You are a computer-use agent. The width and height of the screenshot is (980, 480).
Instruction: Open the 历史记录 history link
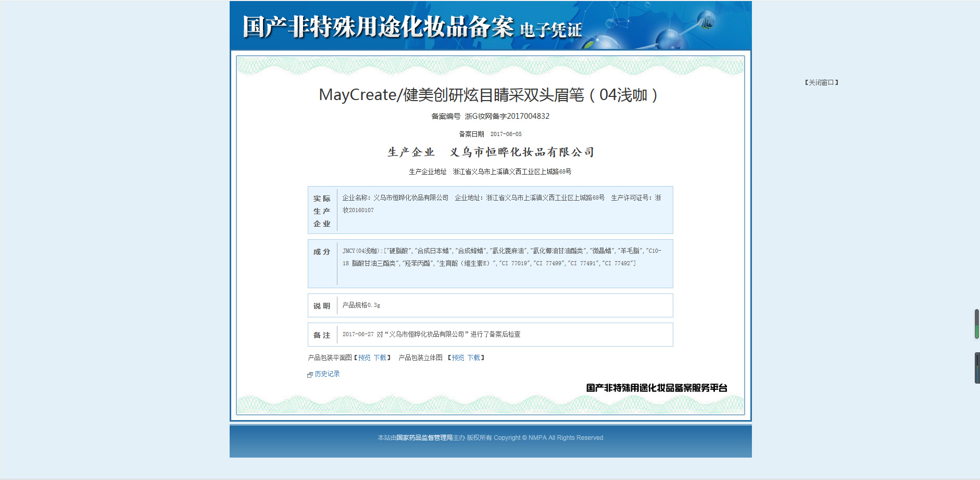click(x=327, y=374)
